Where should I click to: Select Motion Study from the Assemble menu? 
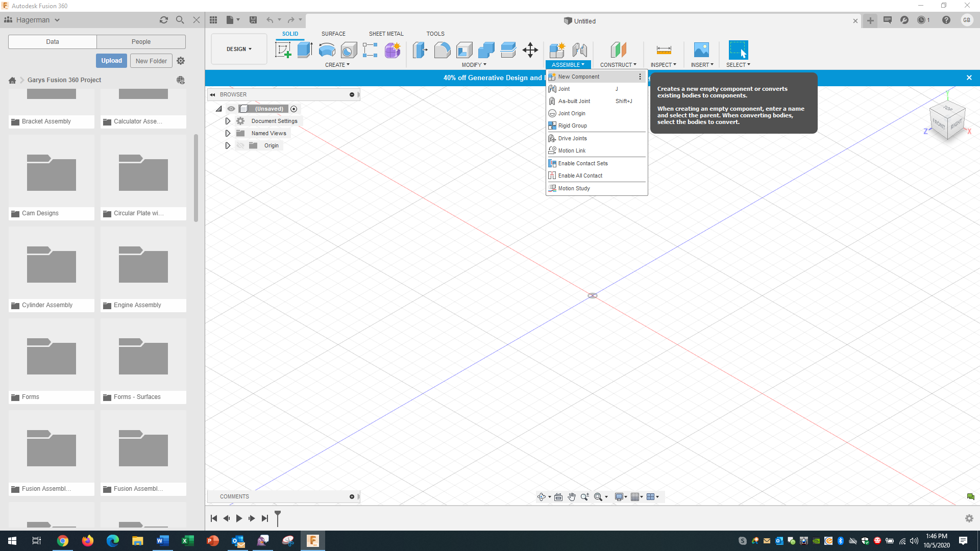click(574, 188)
